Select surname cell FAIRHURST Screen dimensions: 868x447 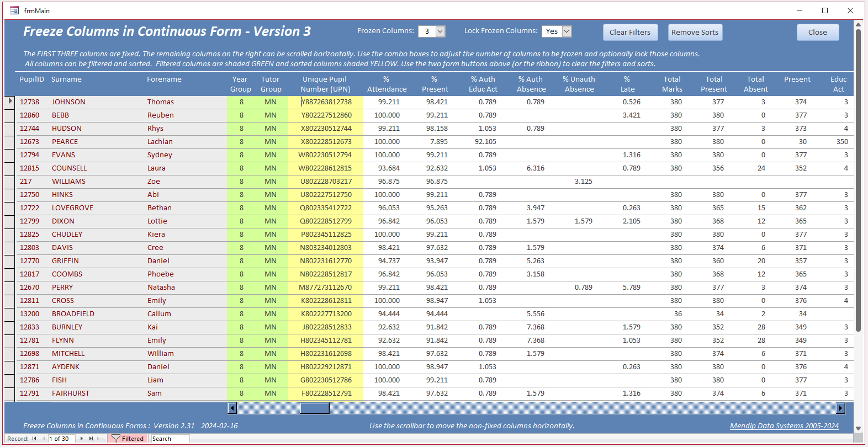71,393
